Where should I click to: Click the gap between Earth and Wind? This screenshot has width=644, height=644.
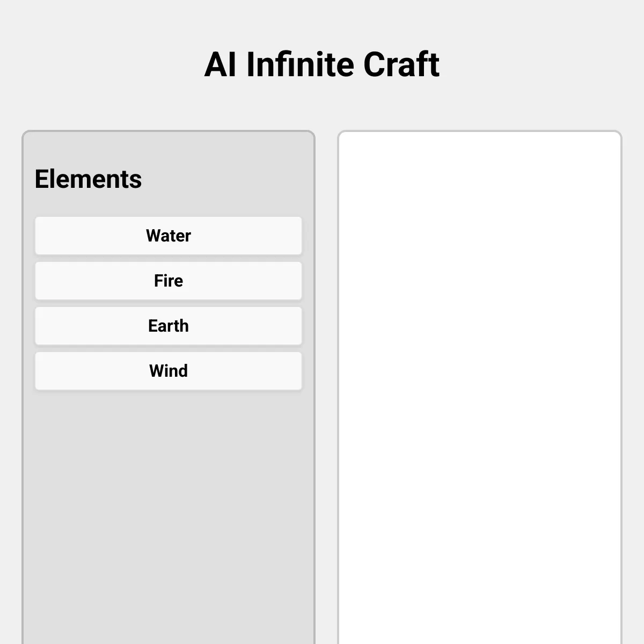coord(169,348)
